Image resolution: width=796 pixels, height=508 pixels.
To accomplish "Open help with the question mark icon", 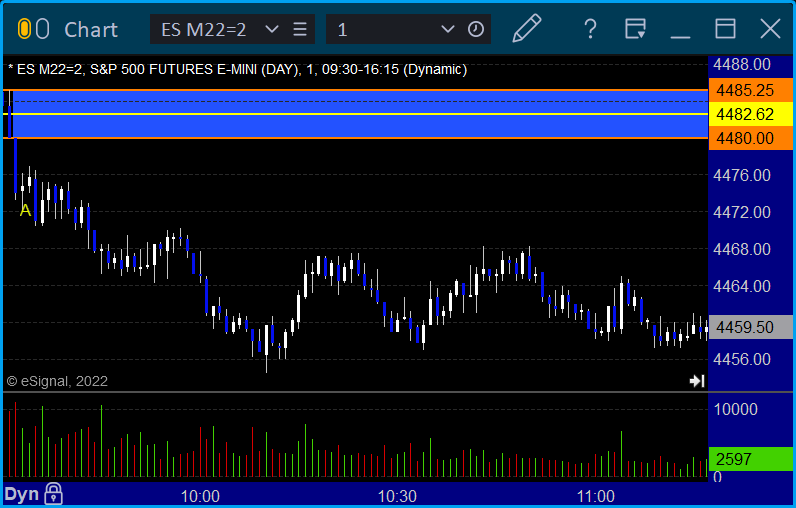I will coord(590,29).
